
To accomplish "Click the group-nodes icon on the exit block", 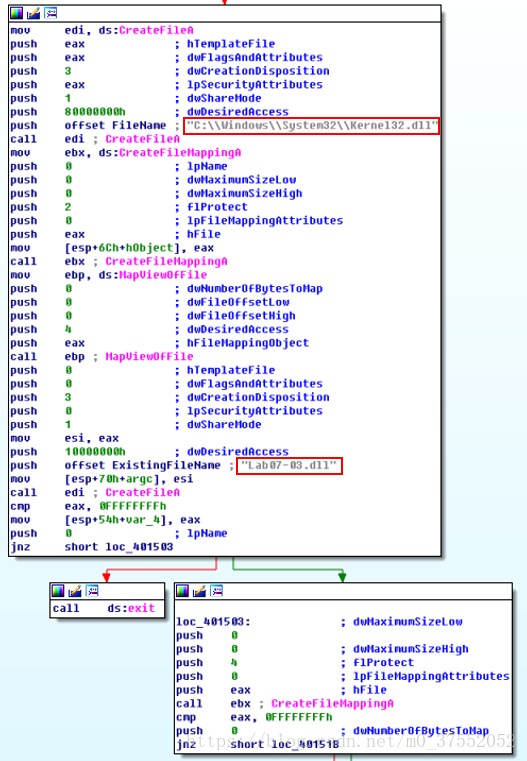I will pyautogui.click(x=92, y=591).
